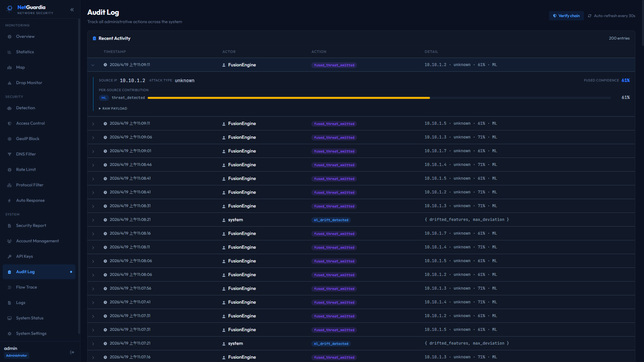Viewport: 644px width, 362px height.
Task: Click FusionEngine actor in 11:07:41 row
Action: coord(242,302)
